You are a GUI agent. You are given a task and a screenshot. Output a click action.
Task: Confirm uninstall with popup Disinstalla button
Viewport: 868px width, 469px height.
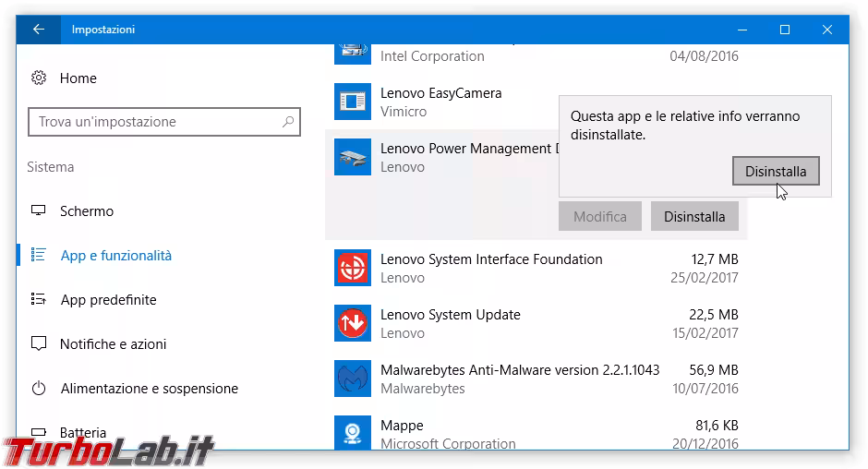(x=776, y=171)
